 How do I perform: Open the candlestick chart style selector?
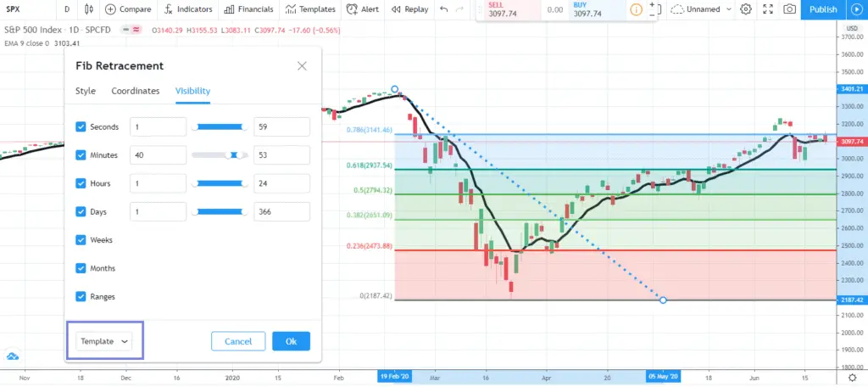click(88, 8)
